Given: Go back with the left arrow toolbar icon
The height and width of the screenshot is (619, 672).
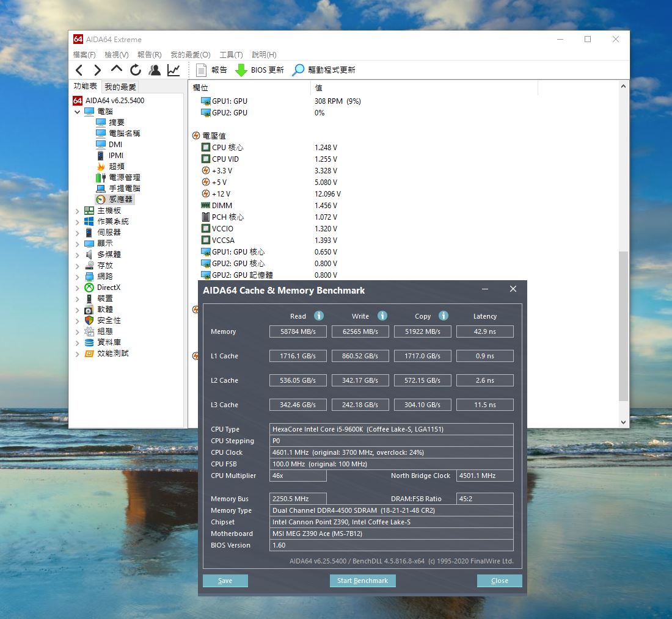Looking at the screenshot, I should [x=79, y=70].
